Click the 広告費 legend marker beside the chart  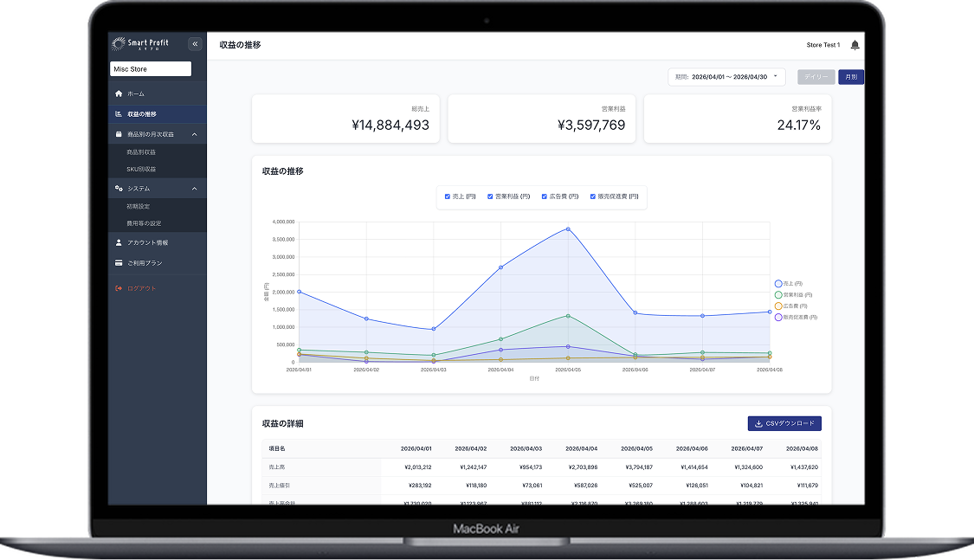(778, 306)
